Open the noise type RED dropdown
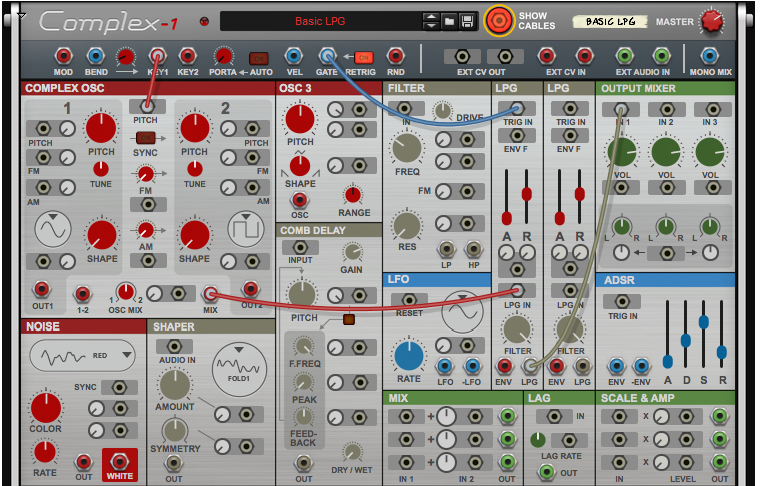Image resolution: width=760 pixels, height=486 pixels. (x=82, y=356)
